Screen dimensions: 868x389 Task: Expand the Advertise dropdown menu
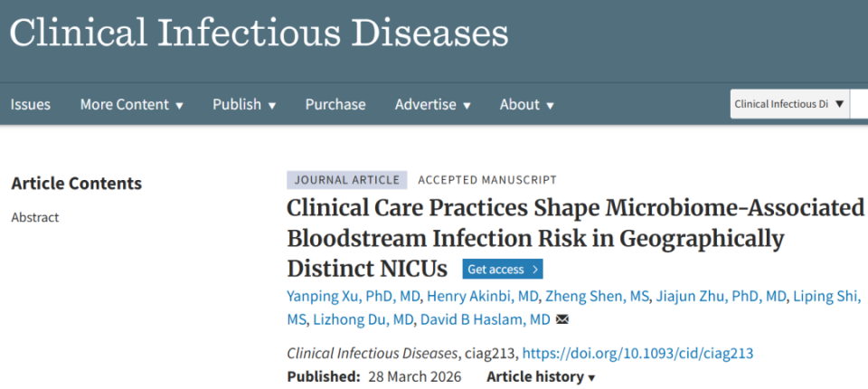(432, 104)
